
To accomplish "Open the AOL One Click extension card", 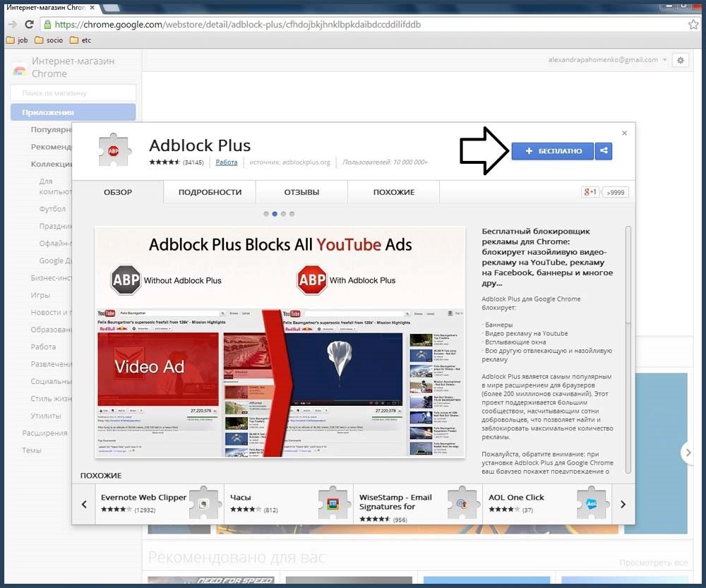I will point(547,504).
